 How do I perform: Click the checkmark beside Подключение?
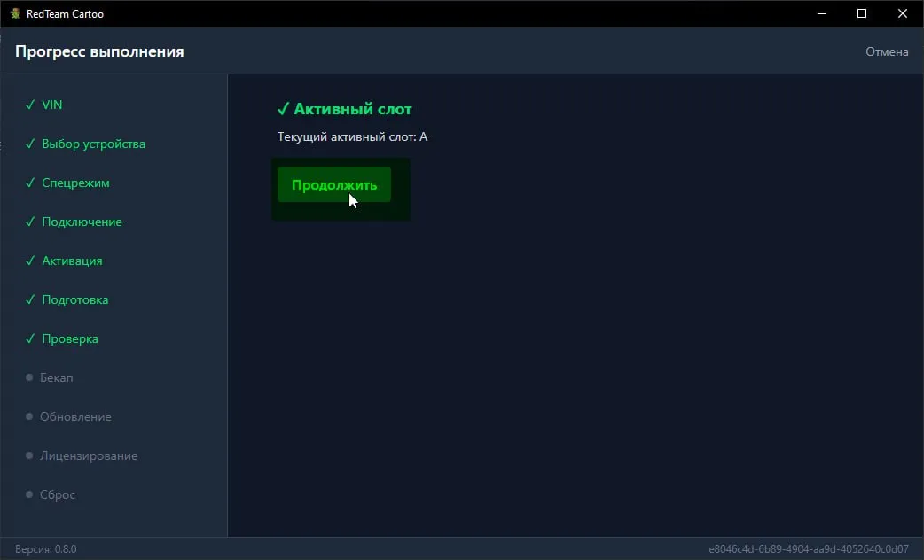(30, 222)
